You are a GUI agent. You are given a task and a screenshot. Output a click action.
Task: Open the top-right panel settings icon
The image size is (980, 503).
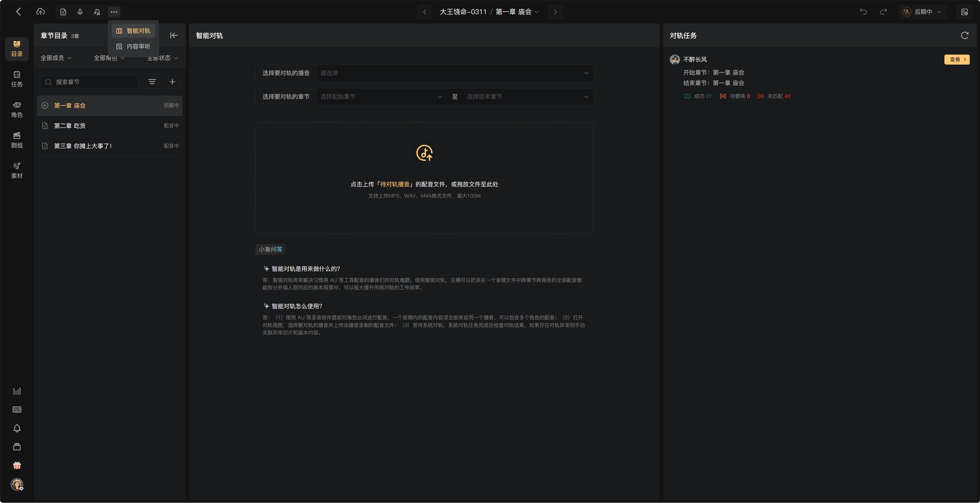point(964,12)
